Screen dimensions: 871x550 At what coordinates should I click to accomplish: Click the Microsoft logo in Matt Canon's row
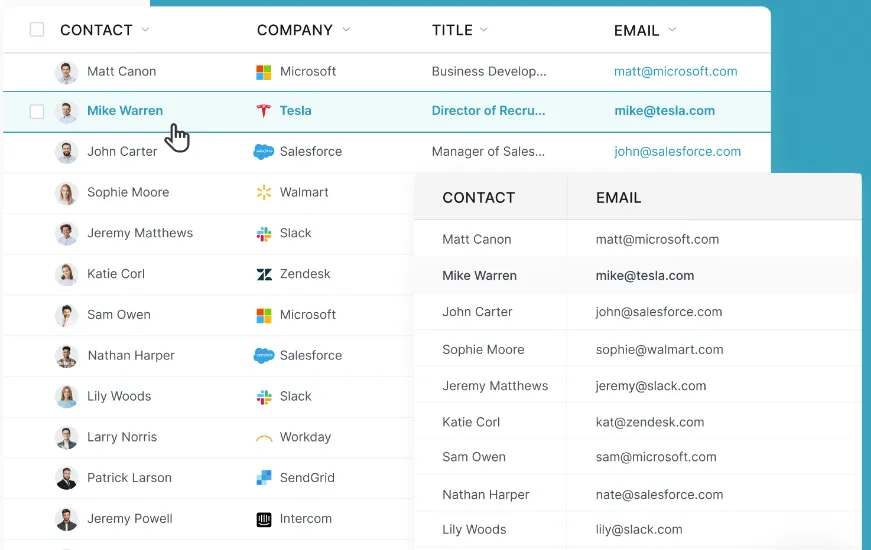(263, 72)
